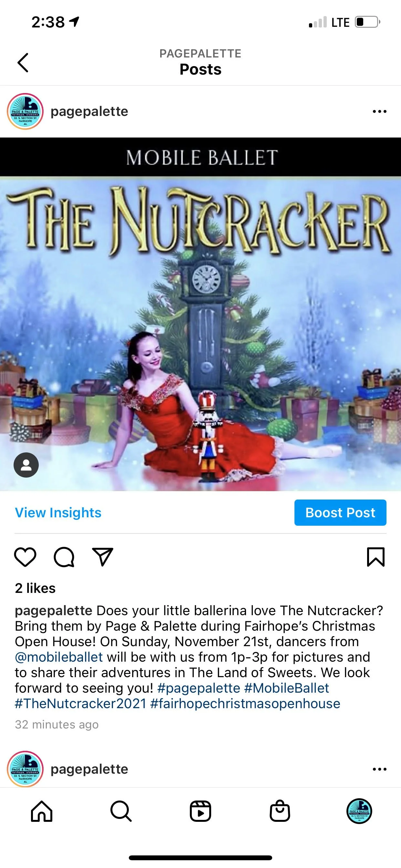
Task: Open the Reels tab
Action: (x=200, y=811)
